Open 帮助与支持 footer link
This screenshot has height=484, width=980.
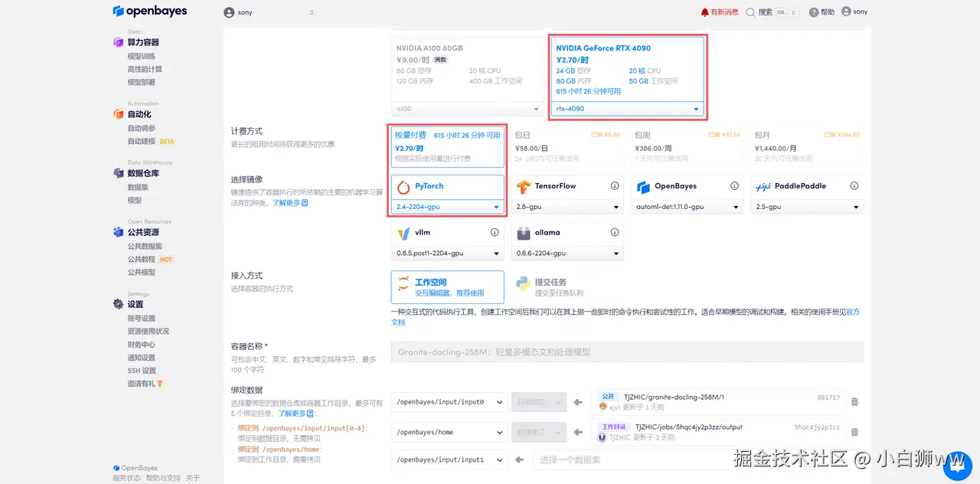tap(163, 478)
